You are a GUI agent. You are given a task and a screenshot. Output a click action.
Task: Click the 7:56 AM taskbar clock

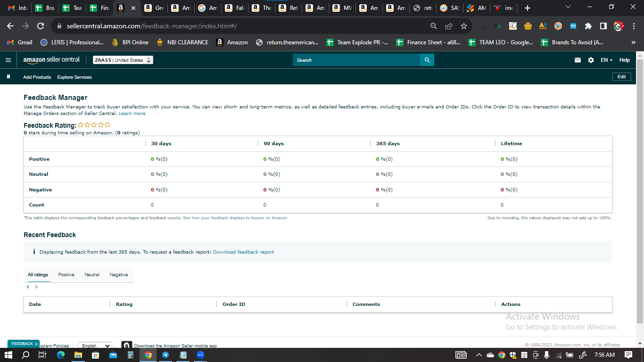tap(604, 355)
